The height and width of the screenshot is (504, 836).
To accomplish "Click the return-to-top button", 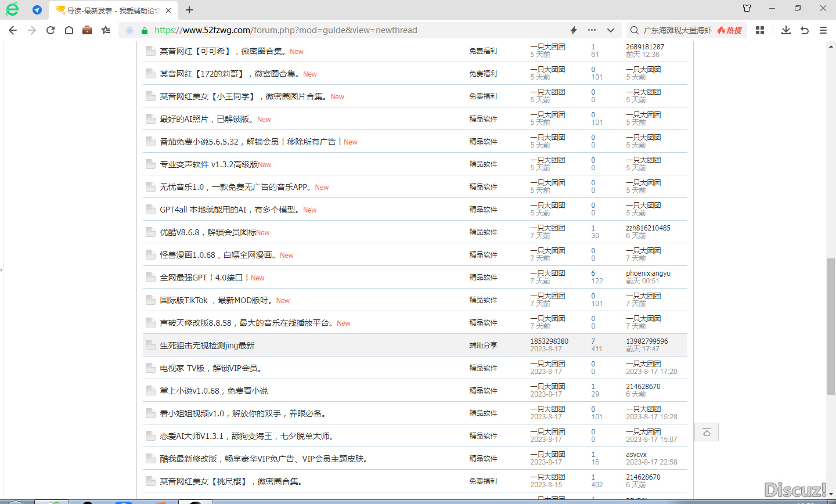I will (707, 432).
